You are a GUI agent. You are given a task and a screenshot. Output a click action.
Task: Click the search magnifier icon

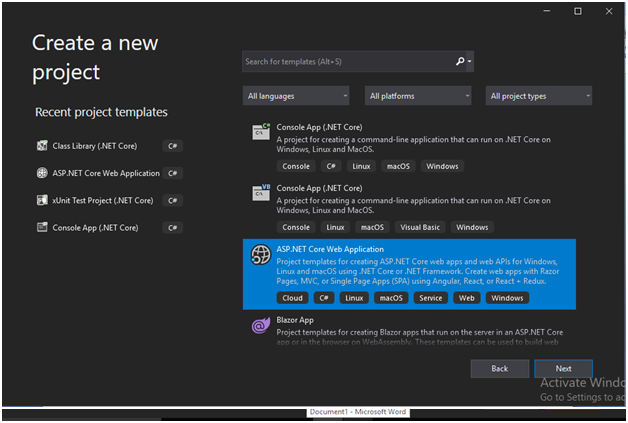(460, 61)
